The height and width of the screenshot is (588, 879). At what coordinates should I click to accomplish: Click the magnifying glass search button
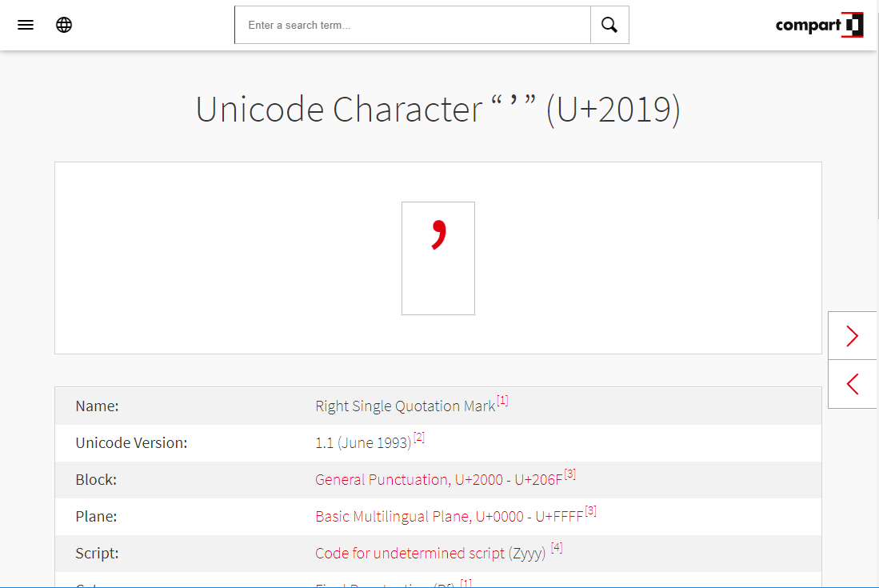pos(609,25)
